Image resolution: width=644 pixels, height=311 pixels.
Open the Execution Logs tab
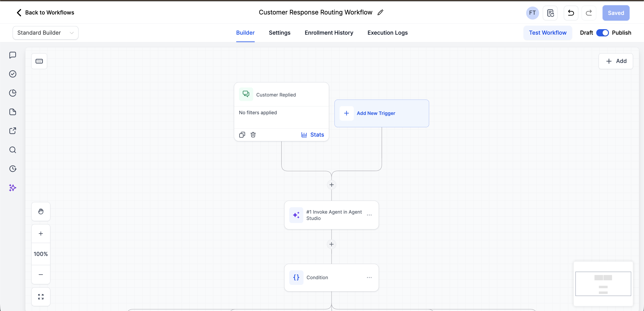[387, 33]
